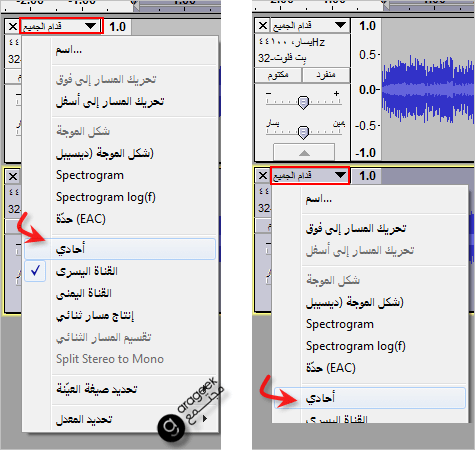Image resolution: width=475 pixels, height=450 pixels.
Task: Choose القناة اليمنى in the left menu
Action: point(84,293)
